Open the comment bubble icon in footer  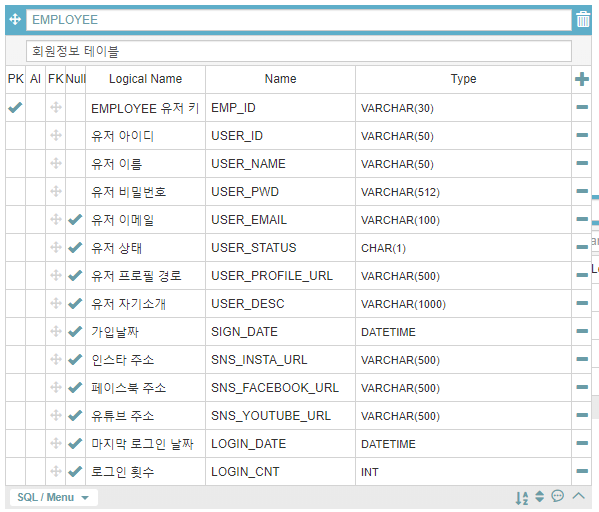[558, 496]
